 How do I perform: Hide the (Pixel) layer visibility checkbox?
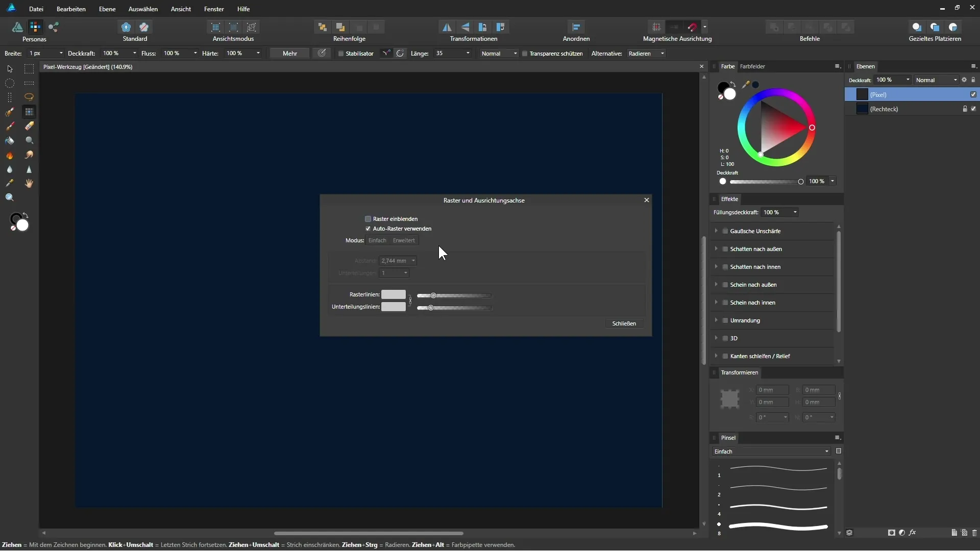[973, 94]
